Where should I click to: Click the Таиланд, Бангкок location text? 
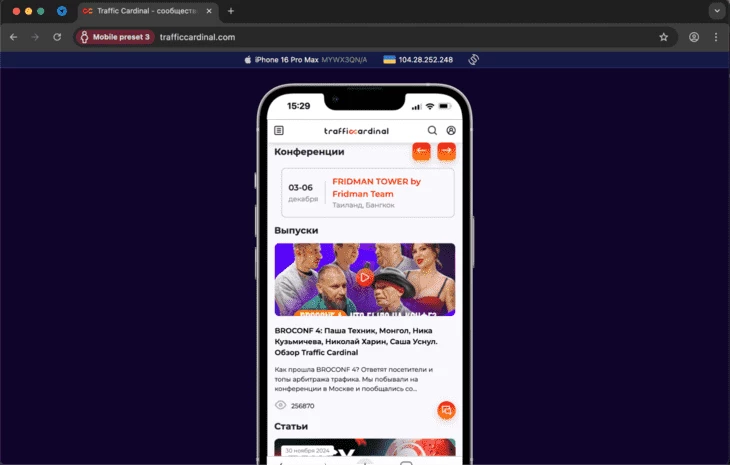(x=363, y=205)
